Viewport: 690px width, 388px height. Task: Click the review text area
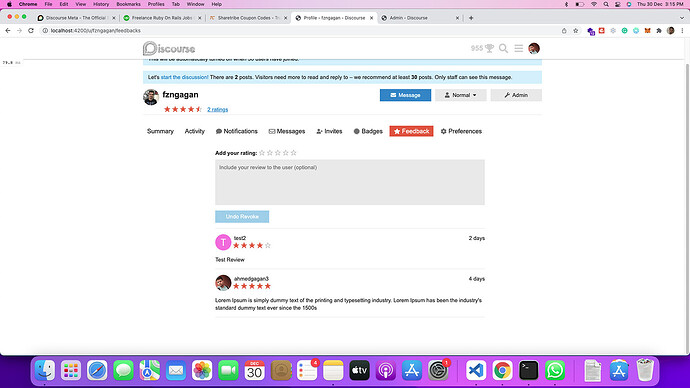pyautogui.click(x=350, y=182)
